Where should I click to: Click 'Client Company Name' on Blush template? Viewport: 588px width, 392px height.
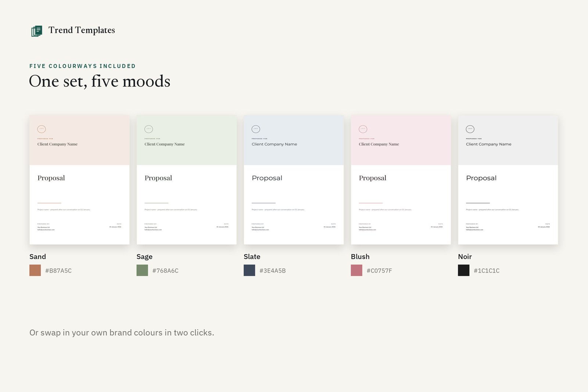tap(379, 144)
